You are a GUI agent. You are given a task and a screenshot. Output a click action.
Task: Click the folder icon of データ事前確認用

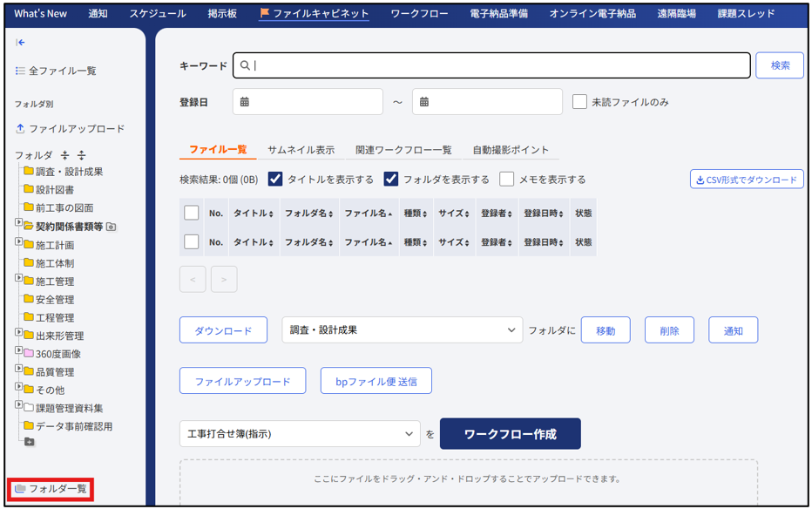[29, 425]
